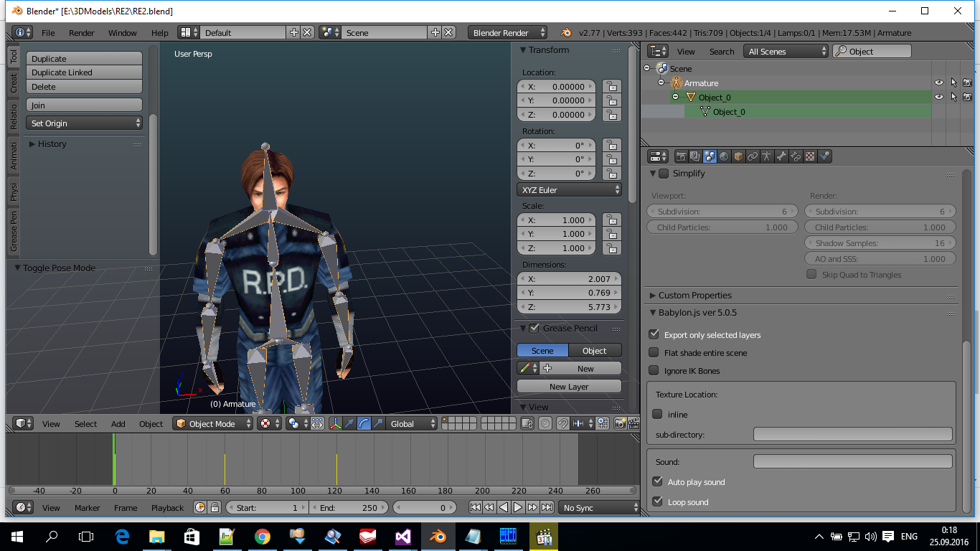This screenshot has height=551, width=980.
Task: Click the lock camera to layers icon
Action: coord(527,424)
